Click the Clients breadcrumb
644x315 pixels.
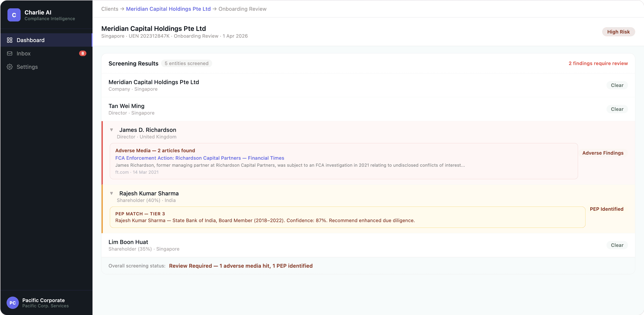[x=110, y=9]
